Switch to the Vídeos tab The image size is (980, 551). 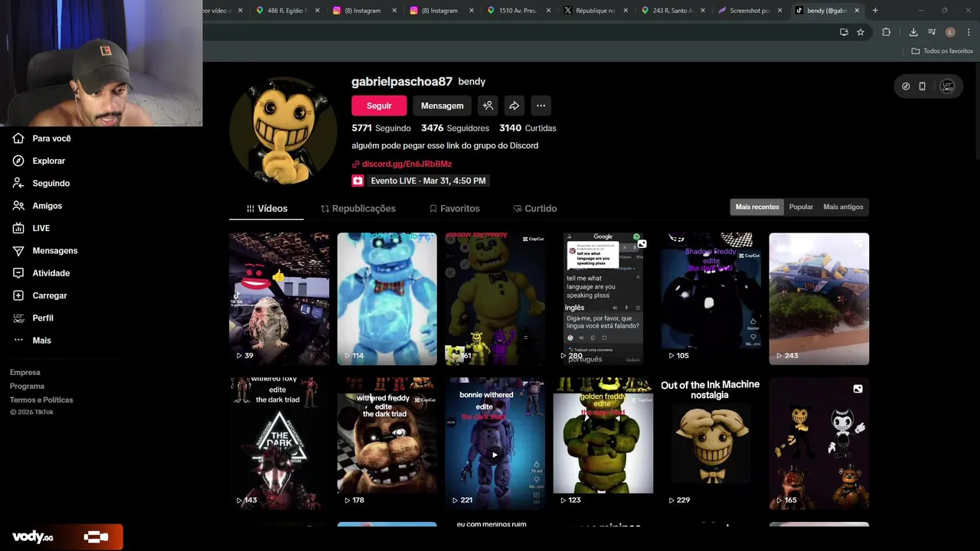click(x=266, y=208)
